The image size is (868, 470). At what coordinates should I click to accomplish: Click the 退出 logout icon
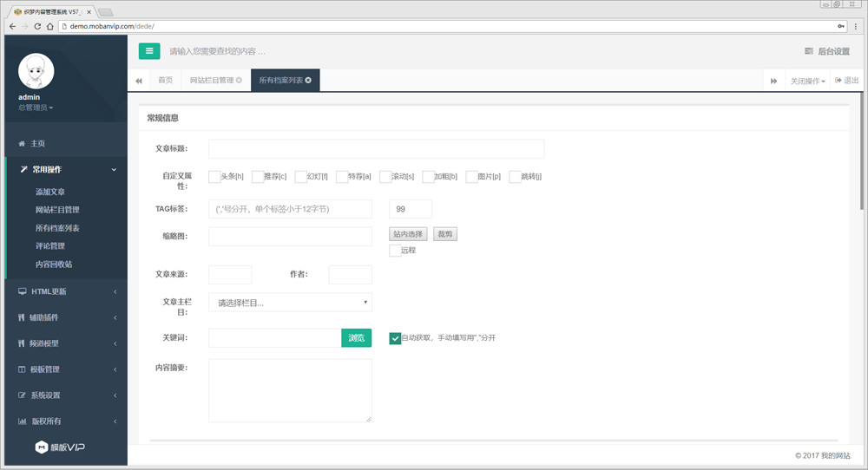838,80
